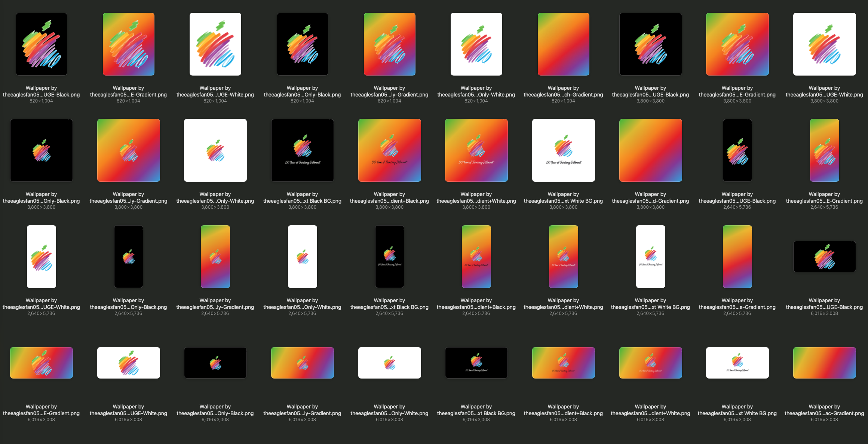Click the 'xt White BG' thumbnail captioned 6,016×3,008
This screenshot has width=868, height=444.
coord(737,363)
